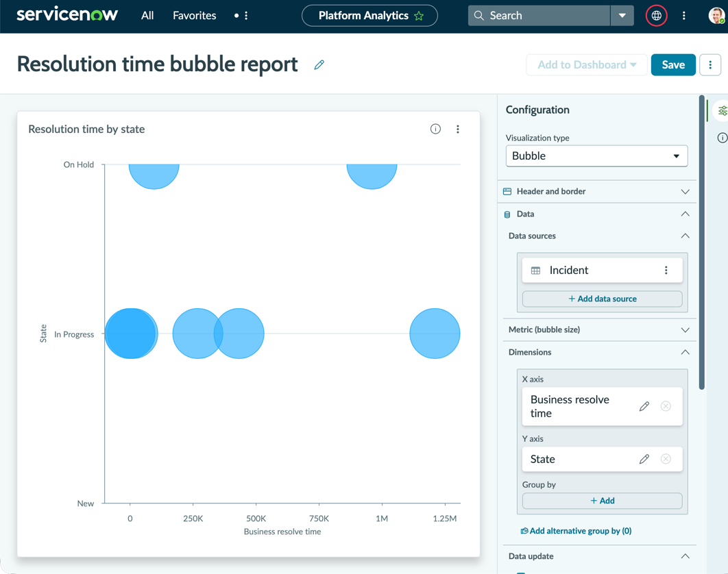Click the Header and border panel icon
The width and height of the screenshot is (728, 574).
point(507,191)
